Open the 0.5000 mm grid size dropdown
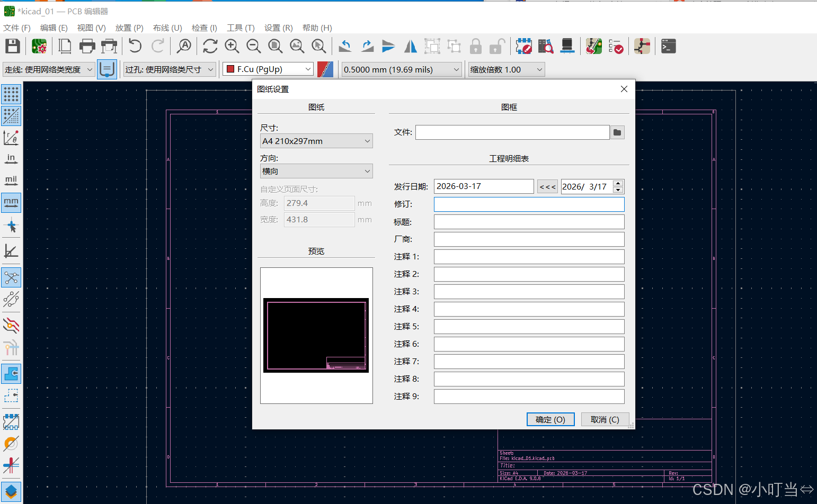 tap(402, 69)
